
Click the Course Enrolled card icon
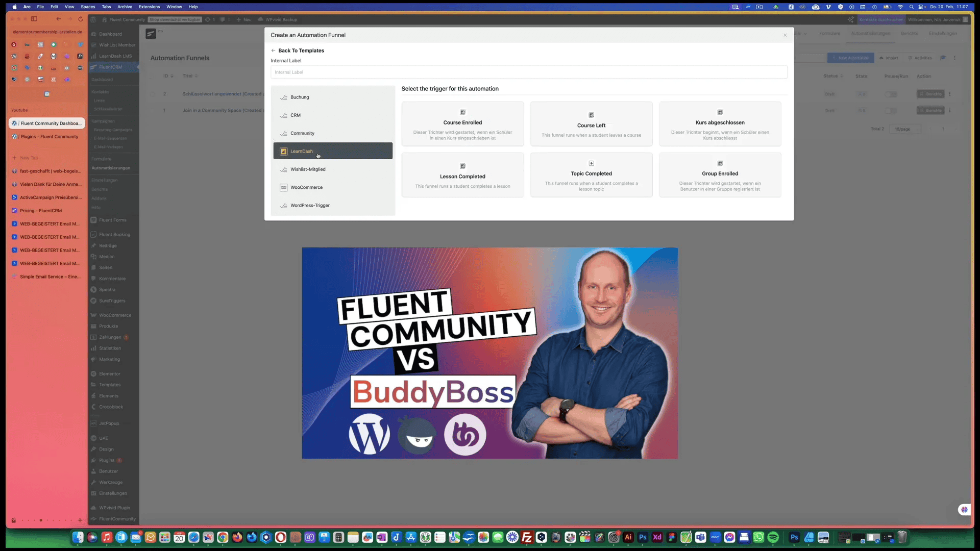coord(462,112)
